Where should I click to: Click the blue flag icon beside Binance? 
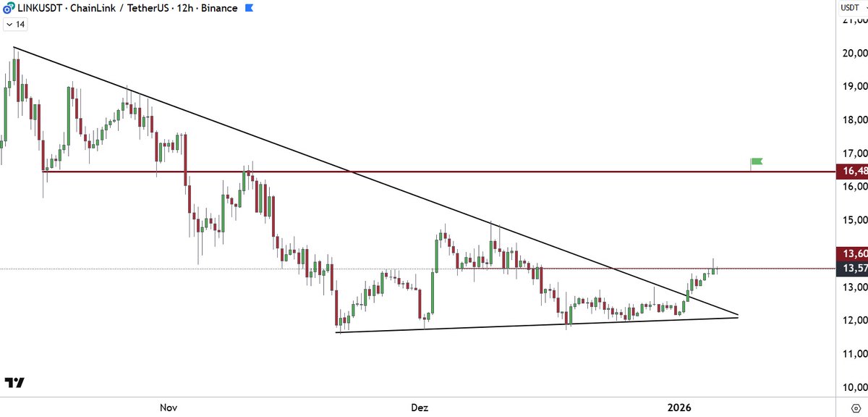(x=249, y=8)
